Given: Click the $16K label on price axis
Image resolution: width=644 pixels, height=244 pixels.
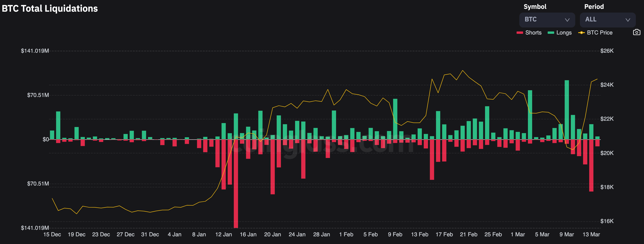Looking at the screenshot, I should [607, 221].
